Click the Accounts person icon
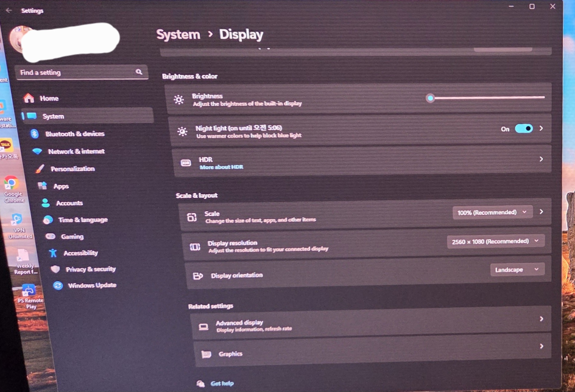575x392 pixels. (46, 203)
